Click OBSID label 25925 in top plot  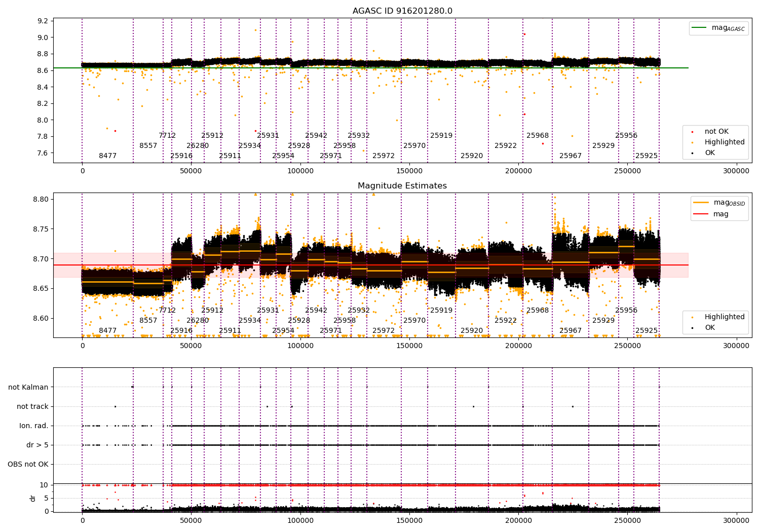[x=647, y=156]
